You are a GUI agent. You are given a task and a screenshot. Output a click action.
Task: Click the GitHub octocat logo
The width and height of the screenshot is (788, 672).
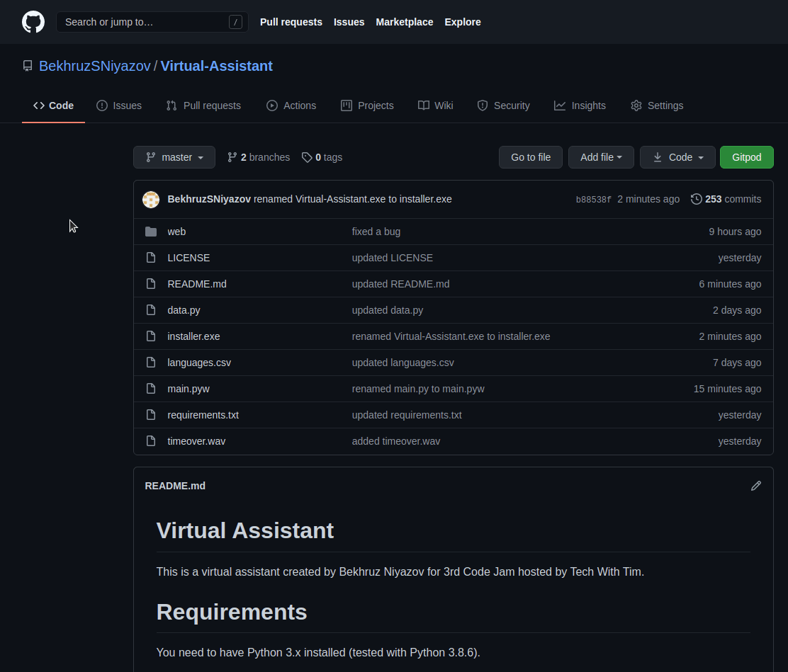(x=33, y=22)
